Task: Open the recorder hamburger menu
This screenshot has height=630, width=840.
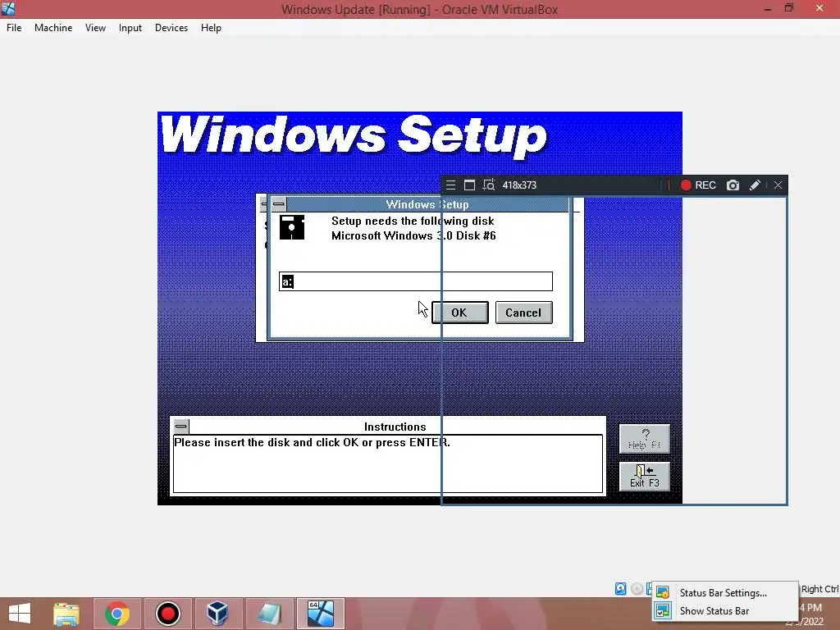Action: [x=450, y=185]
